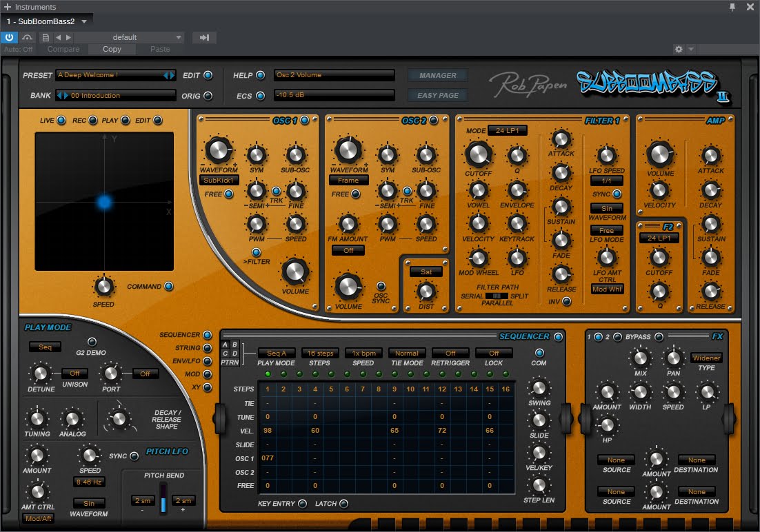Switch to the STRING page

click(208, 348)
